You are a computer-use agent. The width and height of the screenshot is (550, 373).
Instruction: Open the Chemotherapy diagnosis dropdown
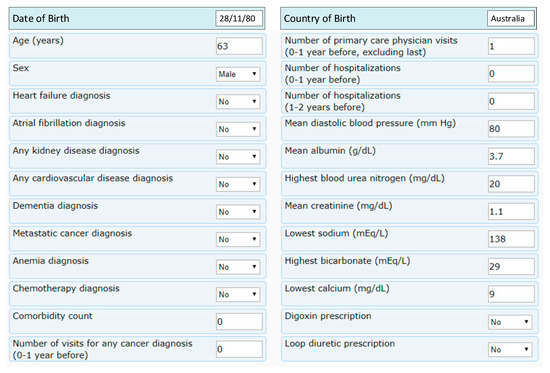point(238,294)
